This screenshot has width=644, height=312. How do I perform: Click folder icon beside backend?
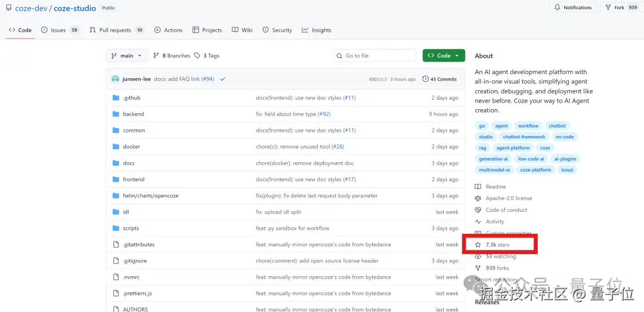[x=116, y=114]
